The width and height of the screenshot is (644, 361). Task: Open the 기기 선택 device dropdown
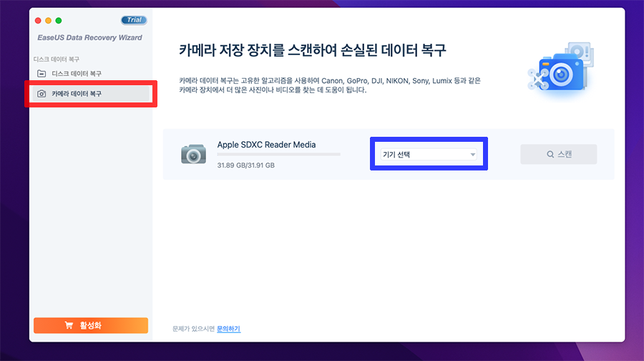click(429, 155)
